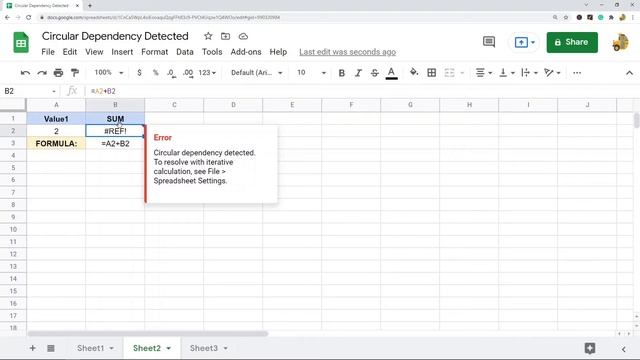Select column header C
This screenshot has height=360, width=640.
pos(174,105)
